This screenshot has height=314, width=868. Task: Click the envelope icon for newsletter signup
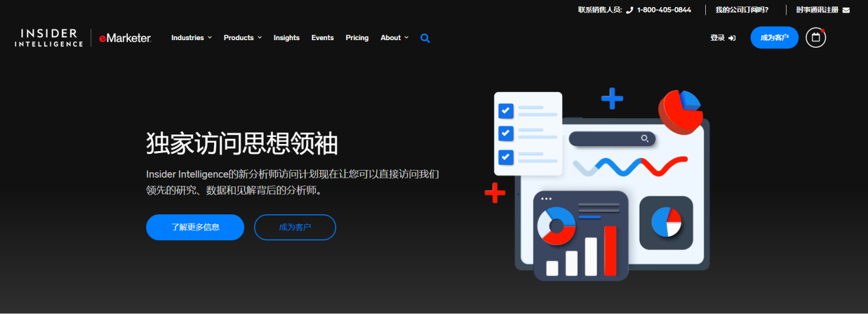[846, 10]
